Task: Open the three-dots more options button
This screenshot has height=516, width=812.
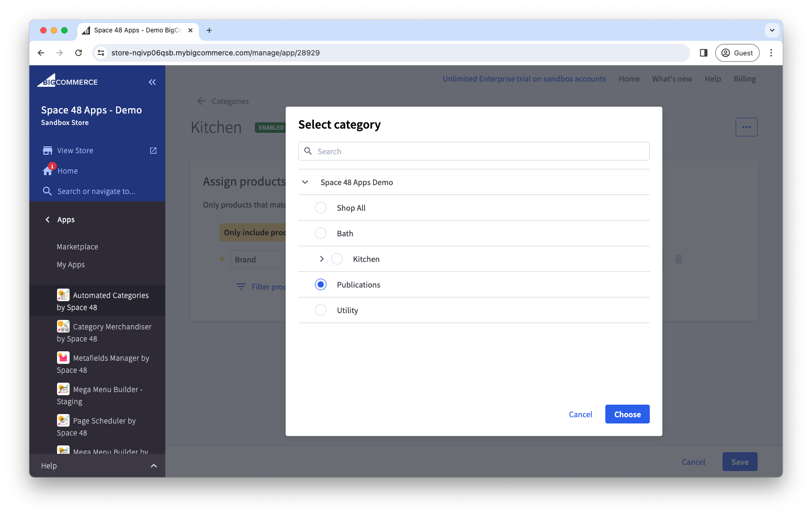Action: [747, 127]
